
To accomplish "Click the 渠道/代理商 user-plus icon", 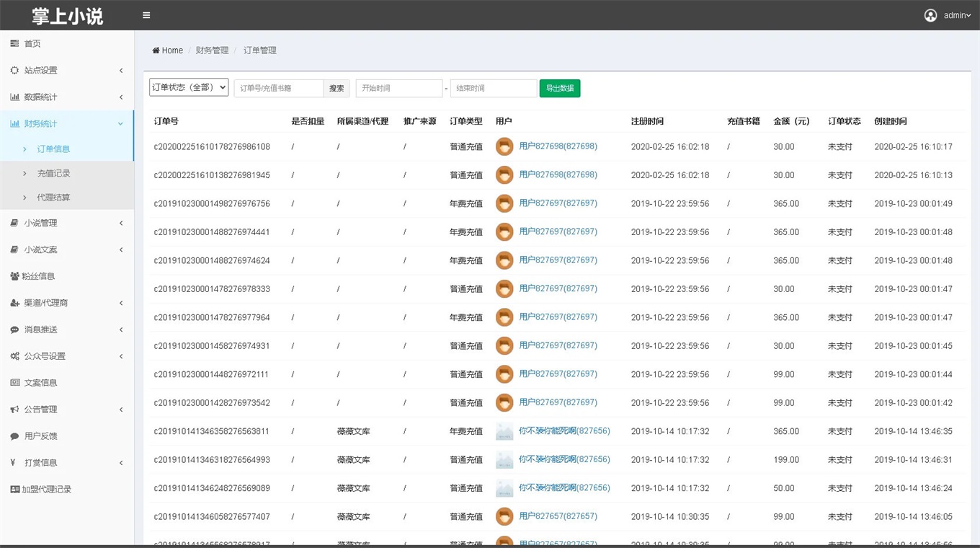I will 15,303.
